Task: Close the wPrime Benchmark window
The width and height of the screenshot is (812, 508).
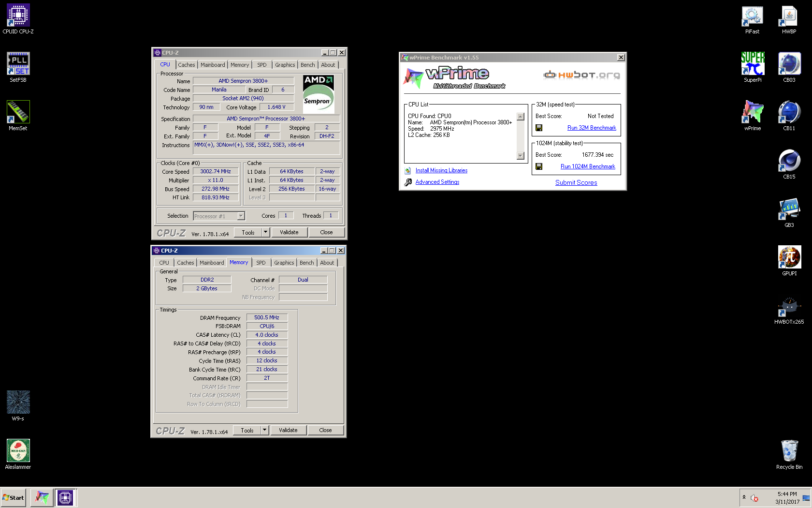Action: pyautogui.click(x=621, y=58)
